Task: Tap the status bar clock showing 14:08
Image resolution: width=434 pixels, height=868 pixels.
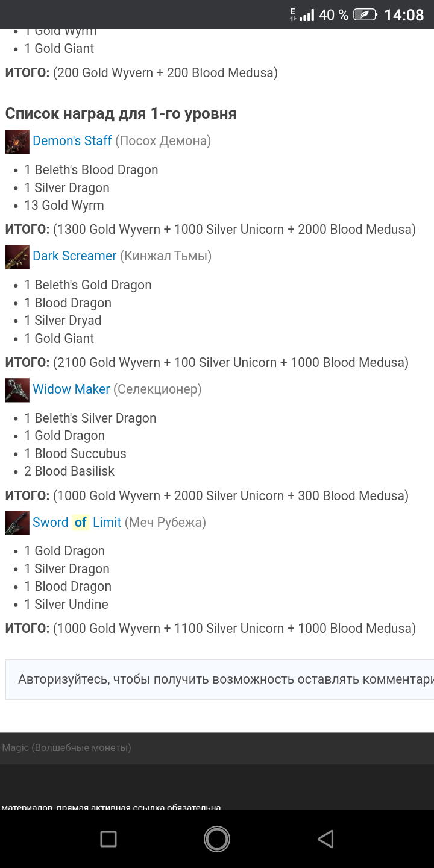Action: pos(404,15)
